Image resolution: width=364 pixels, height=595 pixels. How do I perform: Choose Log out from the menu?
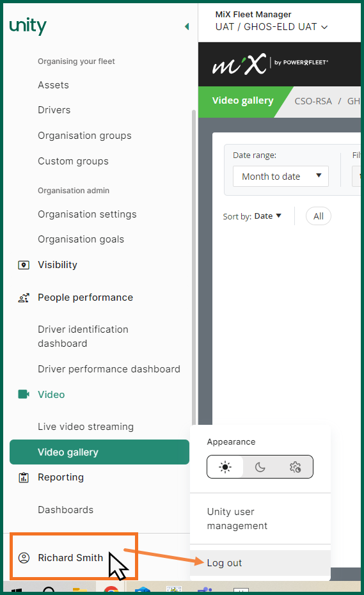coord(260,563)
